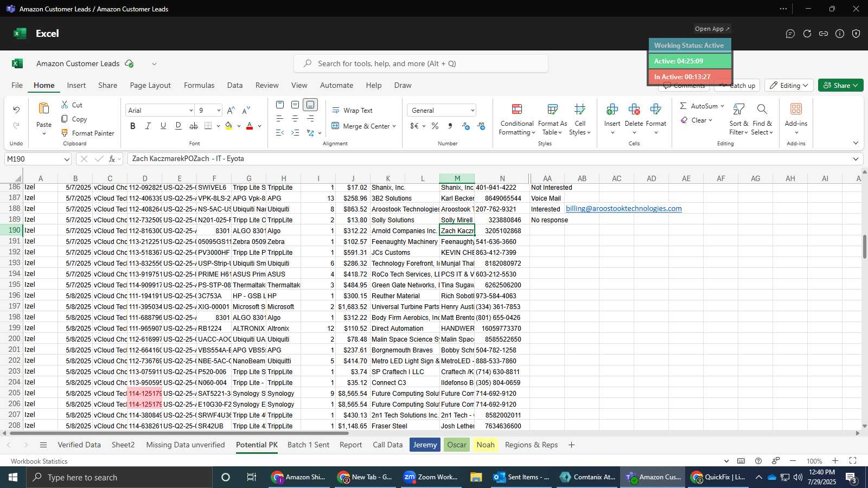This screenshot has width=868, height=488.
Task: Click the borders icon
Action: 208,126
